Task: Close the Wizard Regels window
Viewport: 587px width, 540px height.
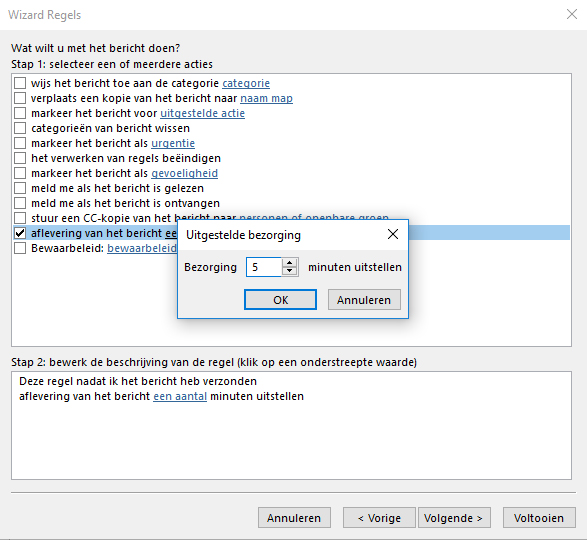Action: 572,15
